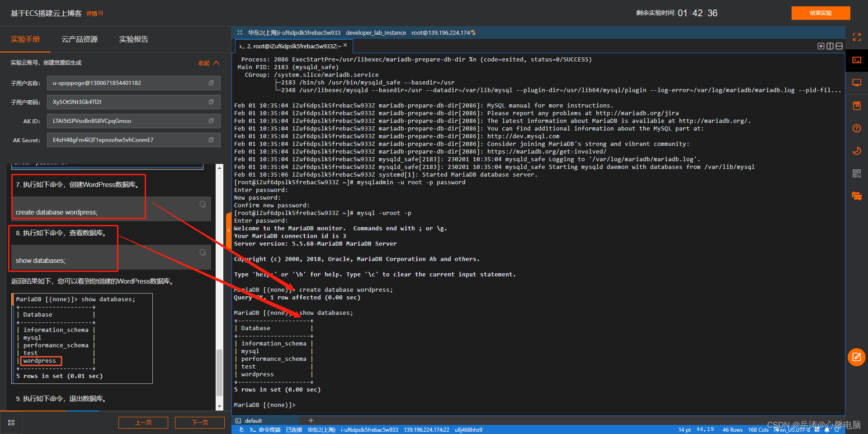
Task: Click the developer_lab_Instance label in header
Action: 376,33
